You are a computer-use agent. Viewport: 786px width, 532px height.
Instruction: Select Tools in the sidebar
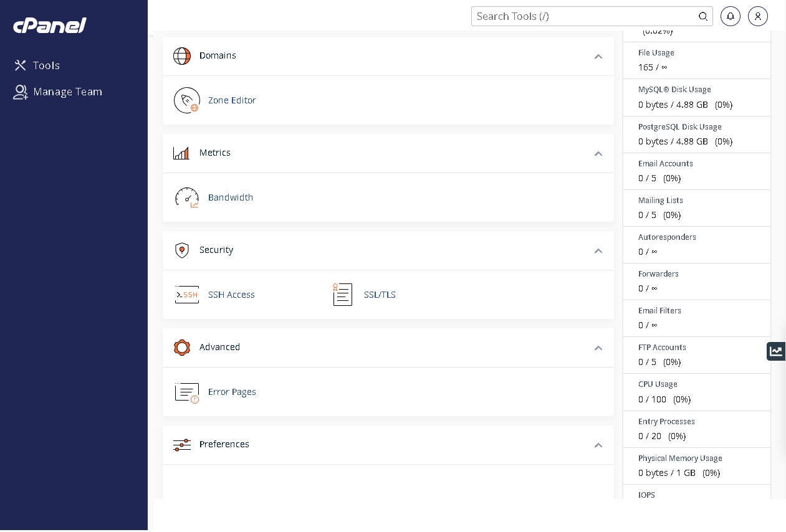coord(46,65)
